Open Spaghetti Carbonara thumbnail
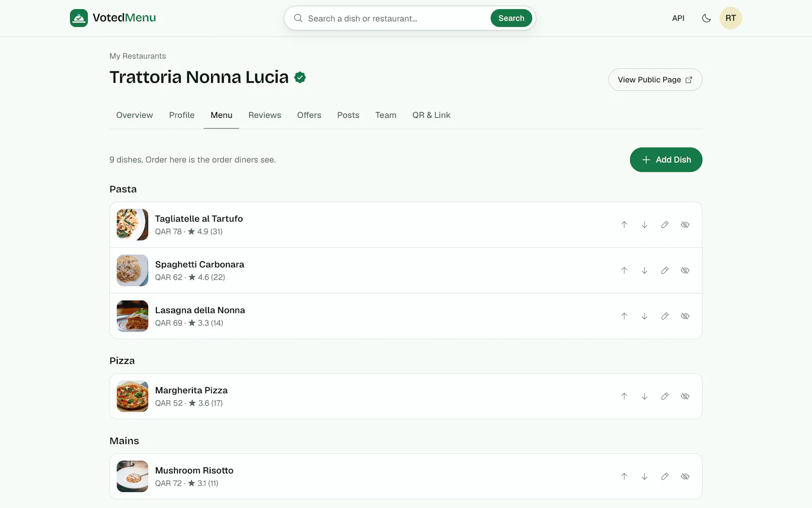The width and height of the screenshot is (812, 508). [132, 270]
